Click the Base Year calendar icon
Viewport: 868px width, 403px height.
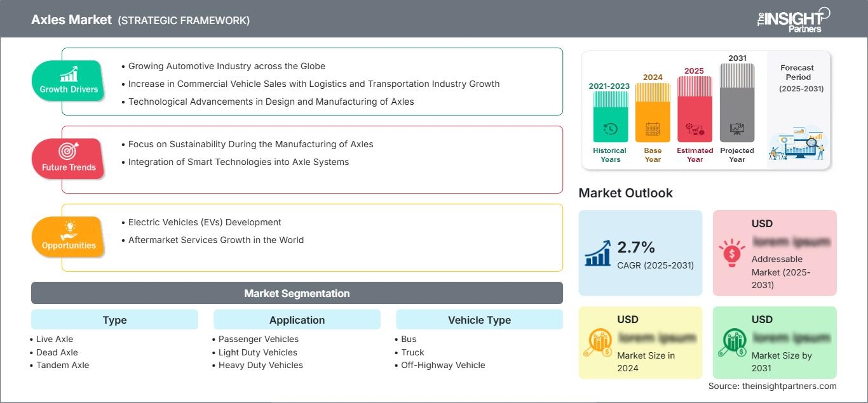coord(653,129)
